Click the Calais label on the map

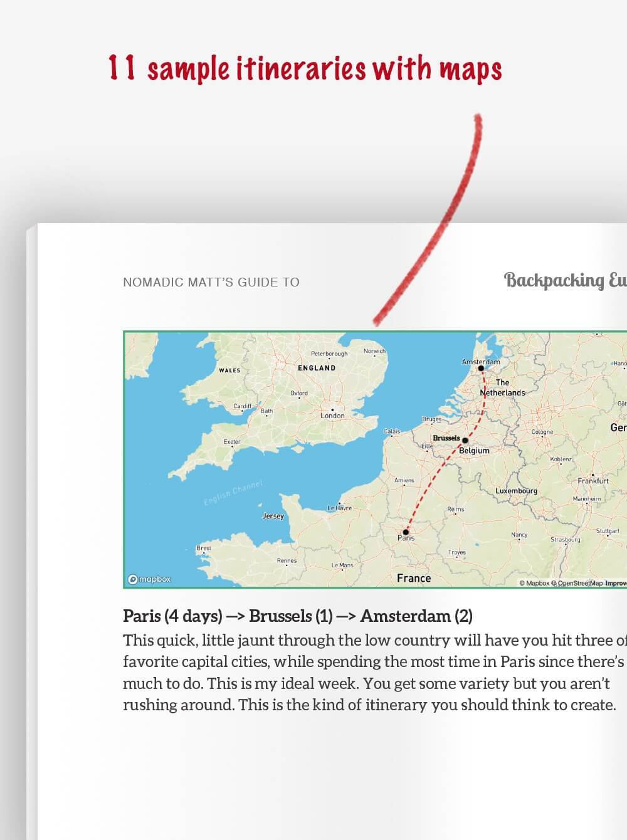(392, 431)
